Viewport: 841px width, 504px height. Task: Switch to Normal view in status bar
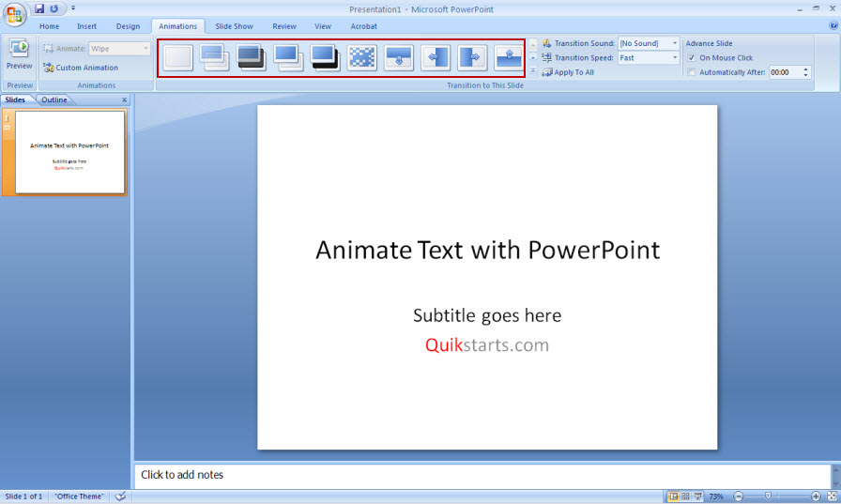(x=673, y=496)
